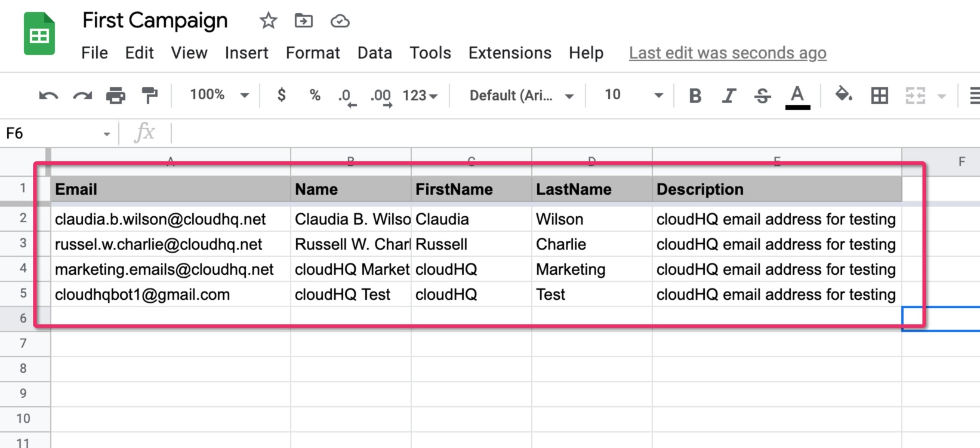The width and height of the screenshot is (980, 448).
Task: Select the LastName header cell
Action: pos(592,189)
